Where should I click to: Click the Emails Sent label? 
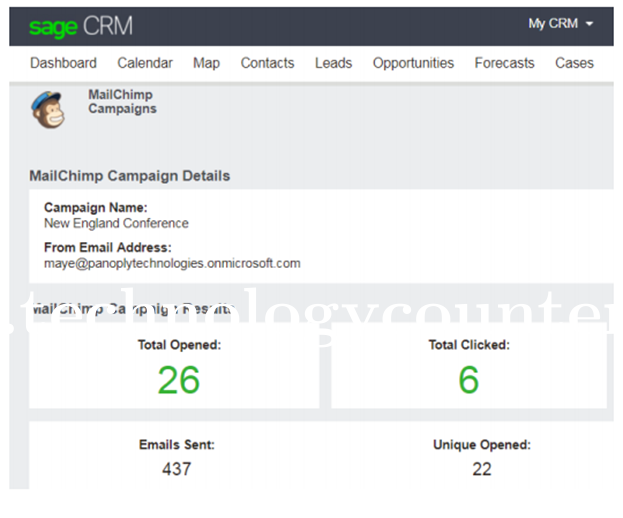coord(176,445)
